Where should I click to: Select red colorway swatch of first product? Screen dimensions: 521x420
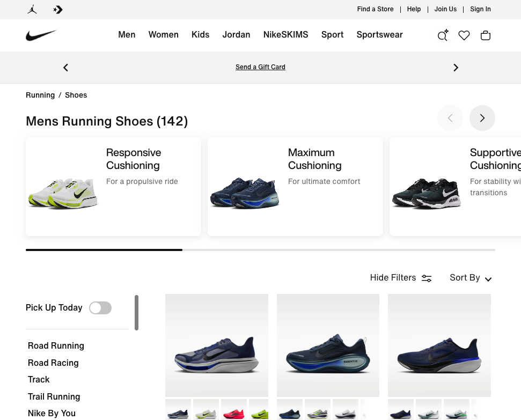[x=234, y=410]
